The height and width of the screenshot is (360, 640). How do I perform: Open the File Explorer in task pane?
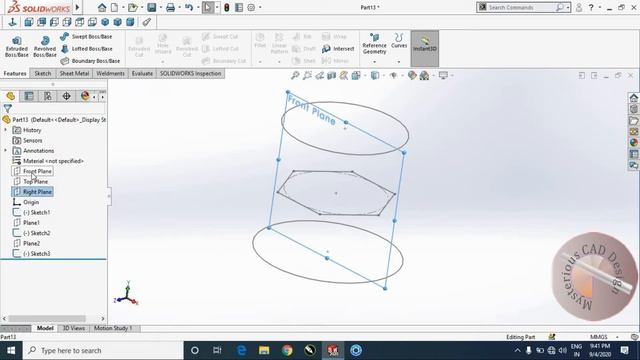click(633, 121)
